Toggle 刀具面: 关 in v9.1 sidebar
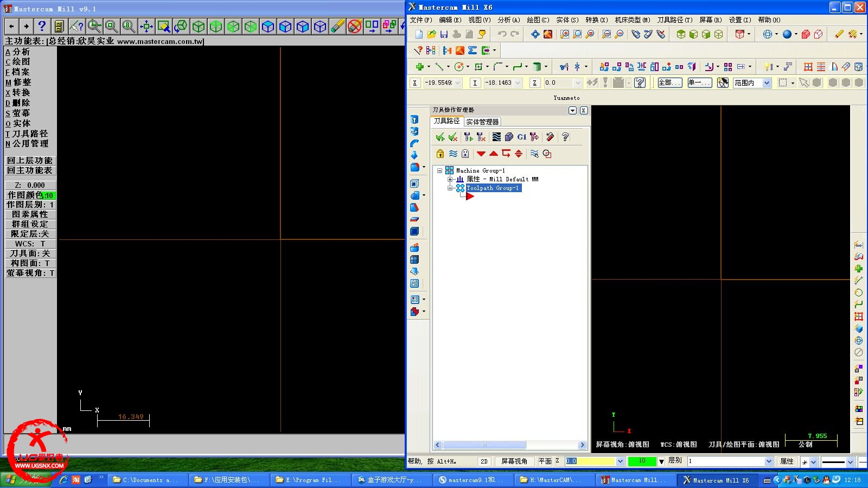This screenshot has height=488, width=868. pos(30,253)
